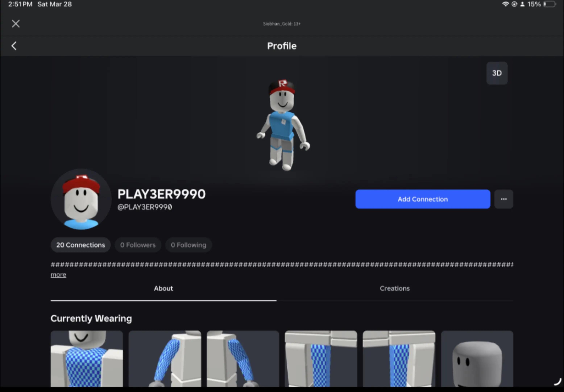The width and height of the screenshot is (564, 392).
Task: Tap the Wi-Fi status icon
Action: click(x=505, y=4)
